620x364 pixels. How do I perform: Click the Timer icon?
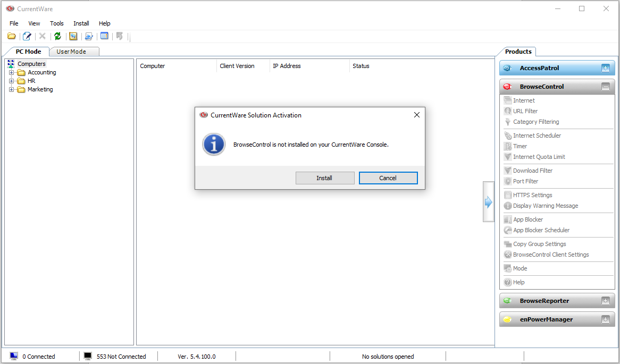tap(508, 146)
